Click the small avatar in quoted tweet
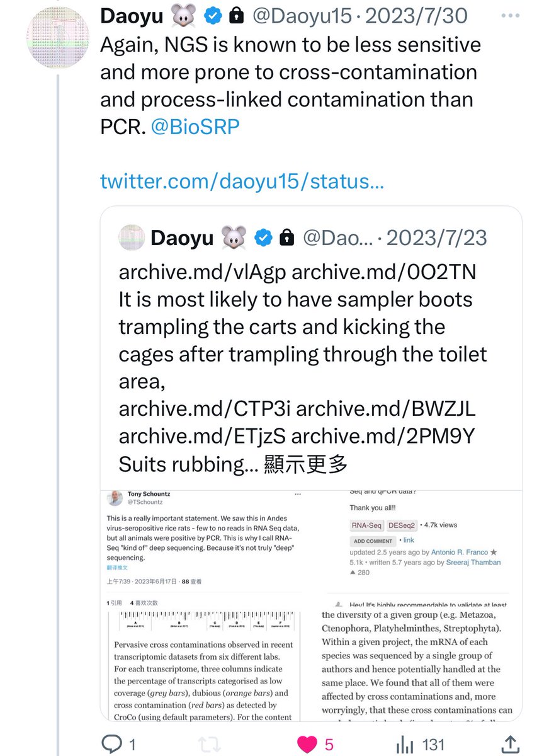The height and width of the screenshot is (756, 549). [x=130, y=238]
